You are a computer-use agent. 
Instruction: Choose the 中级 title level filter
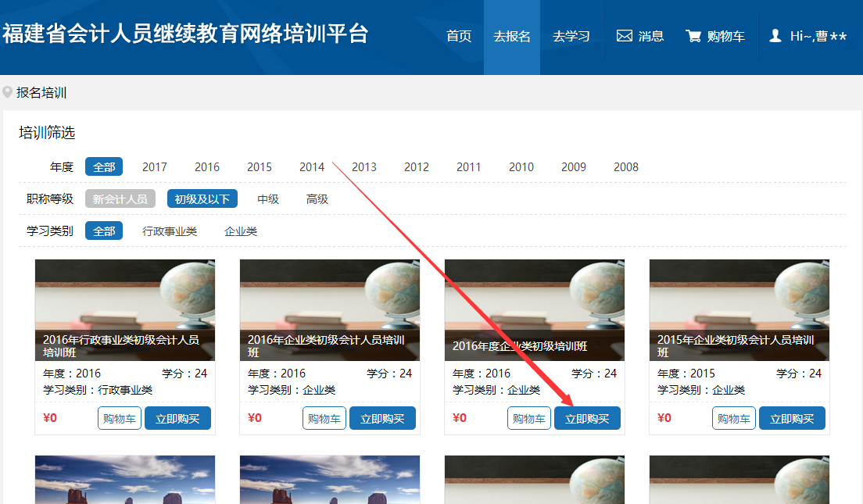tap(268, 199)
